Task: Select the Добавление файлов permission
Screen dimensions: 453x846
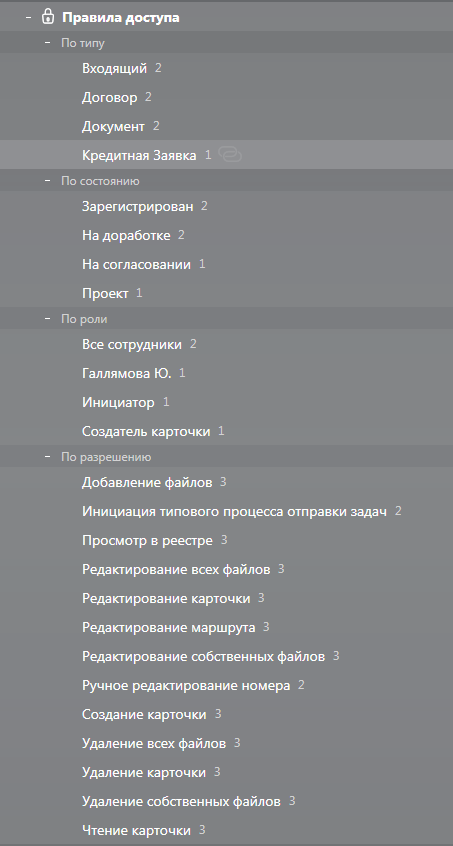Action: 226,482
